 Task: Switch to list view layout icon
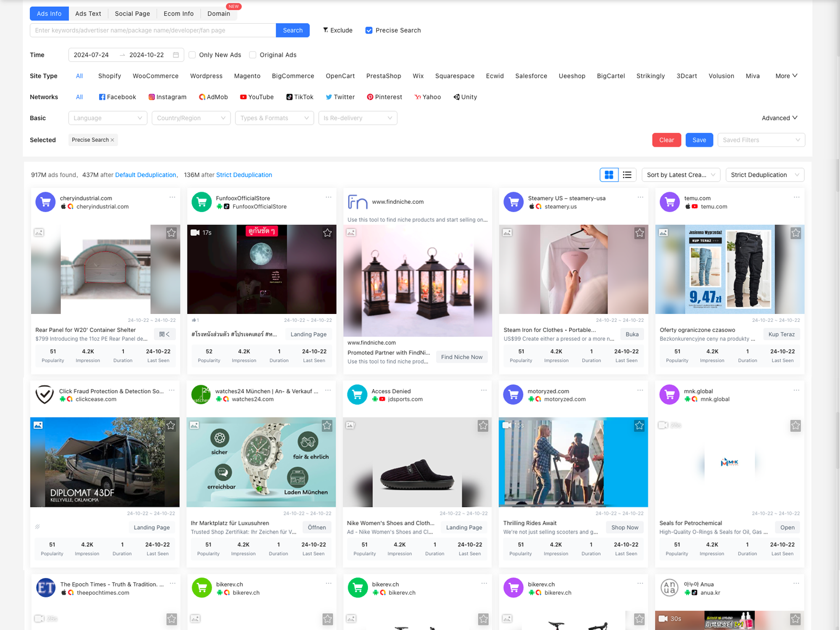[627, 175]
